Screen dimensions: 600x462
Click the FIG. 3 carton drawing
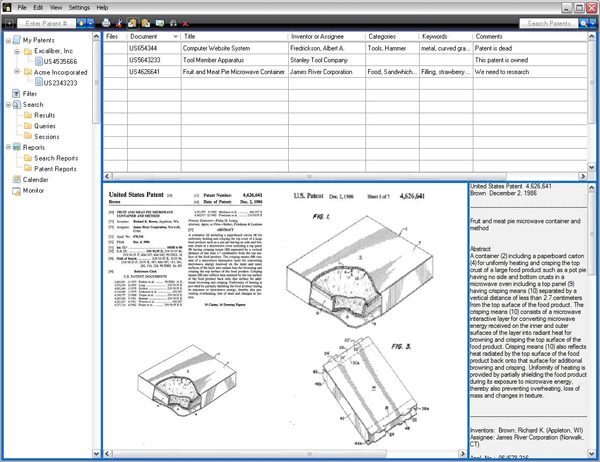tap(375, 390)
